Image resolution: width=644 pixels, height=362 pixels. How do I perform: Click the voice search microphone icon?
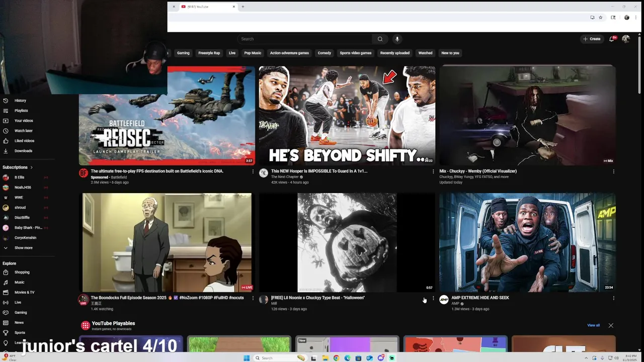click(397, 39)
